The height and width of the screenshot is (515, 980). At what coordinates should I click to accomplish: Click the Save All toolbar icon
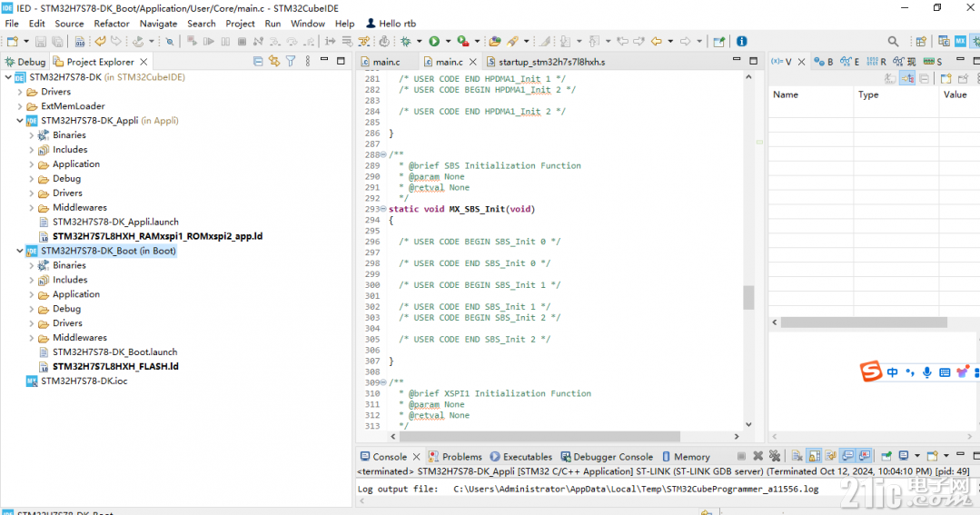57,41
